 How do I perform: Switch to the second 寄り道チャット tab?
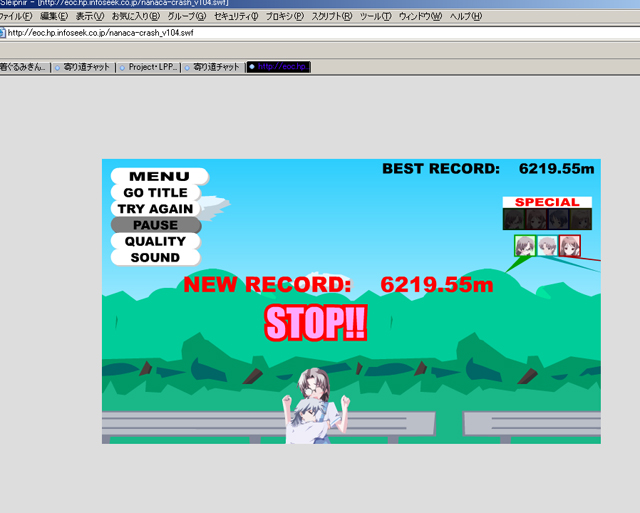tap(213, 67)
